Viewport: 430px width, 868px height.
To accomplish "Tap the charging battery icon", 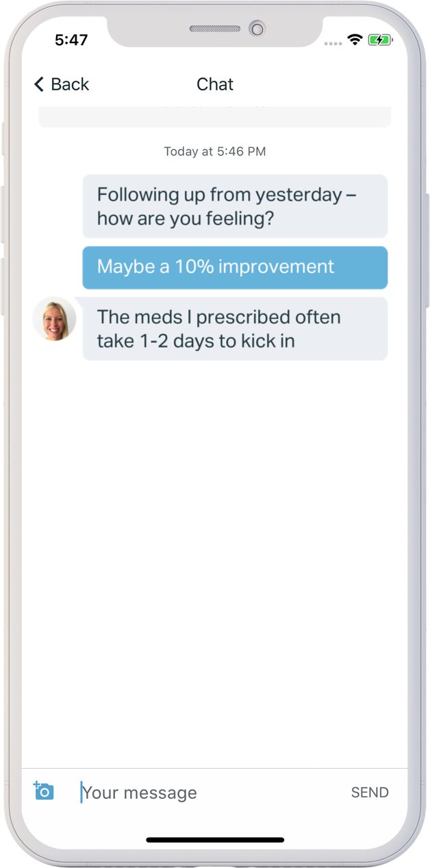I will coord(380,40).
